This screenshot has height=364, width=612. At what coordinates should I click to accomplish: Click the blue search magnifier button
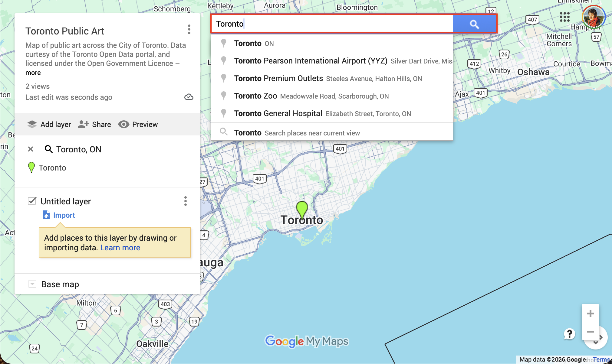pyautogui.click(x=474, y=24)
